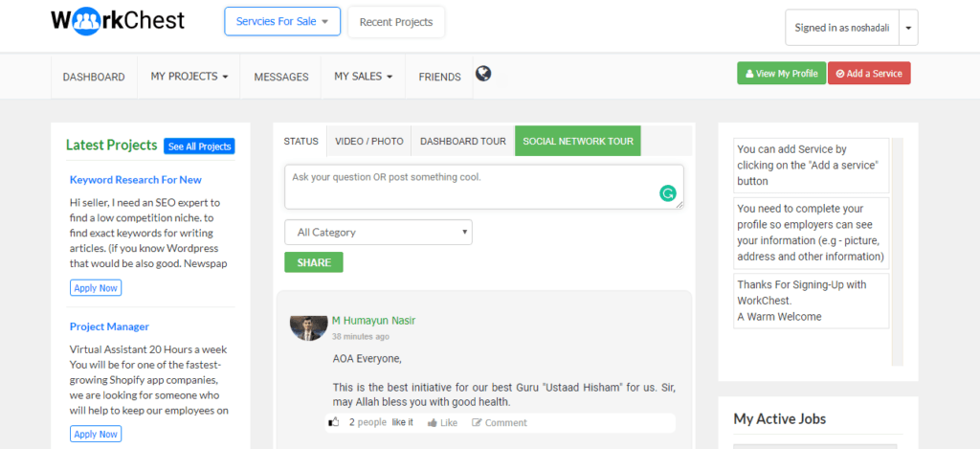Click the black thumbs-up beside 2 people
The height and width of the screenshot is (449, 980).
coord(334,423)
